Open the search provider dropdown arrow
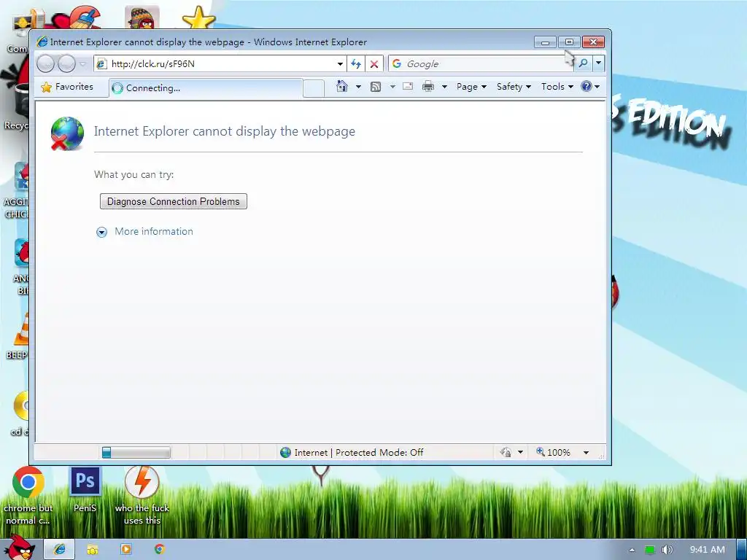 coord(598,63)
